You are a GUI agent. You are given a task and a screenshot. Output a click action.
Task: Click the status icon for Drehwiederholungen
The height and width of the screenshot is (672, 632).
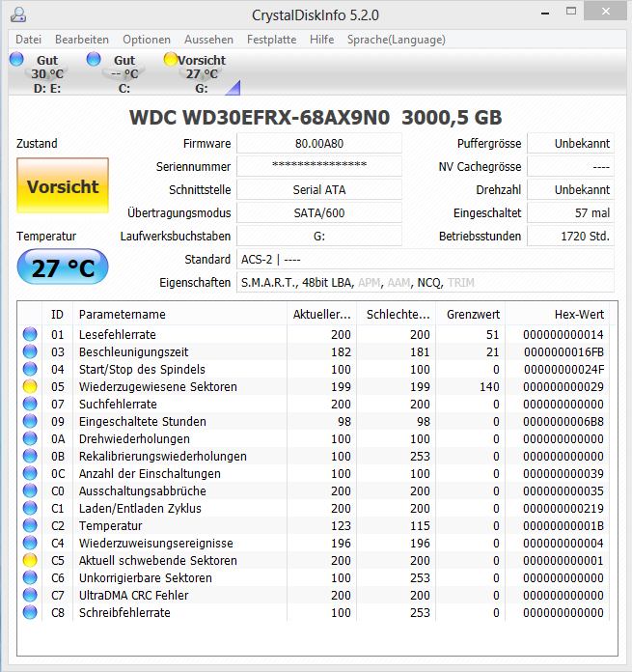[30, 438]
